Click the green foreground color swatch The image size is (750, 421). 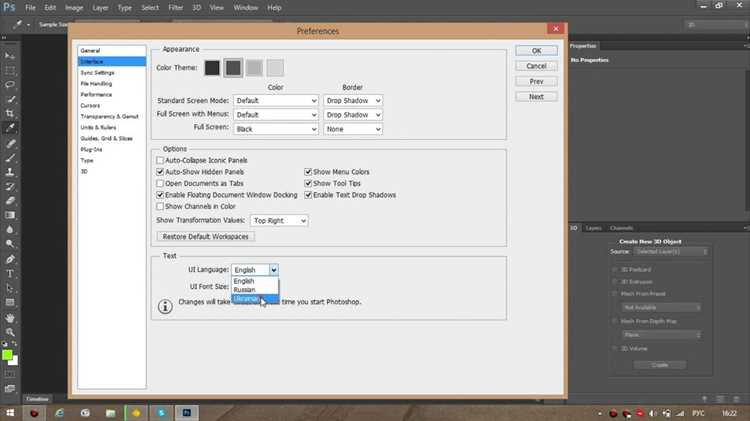(7, 355)
